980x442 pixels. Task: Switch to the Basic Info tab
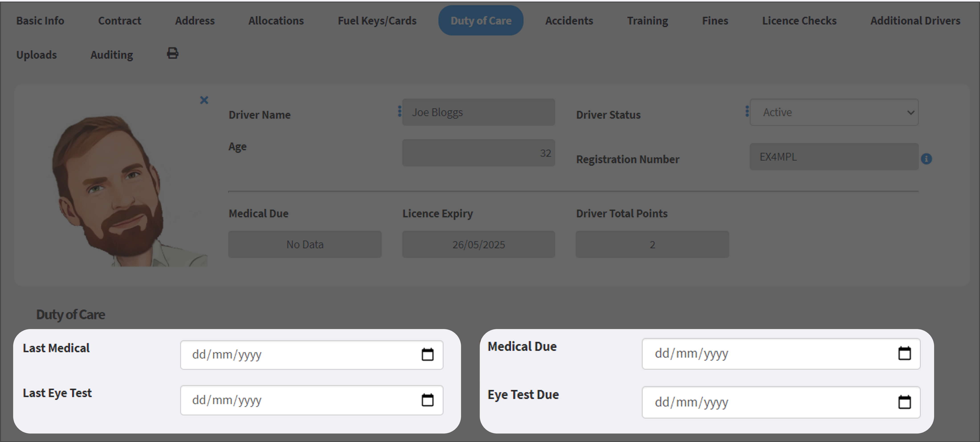pyautogui.click(x=40, y=20)
